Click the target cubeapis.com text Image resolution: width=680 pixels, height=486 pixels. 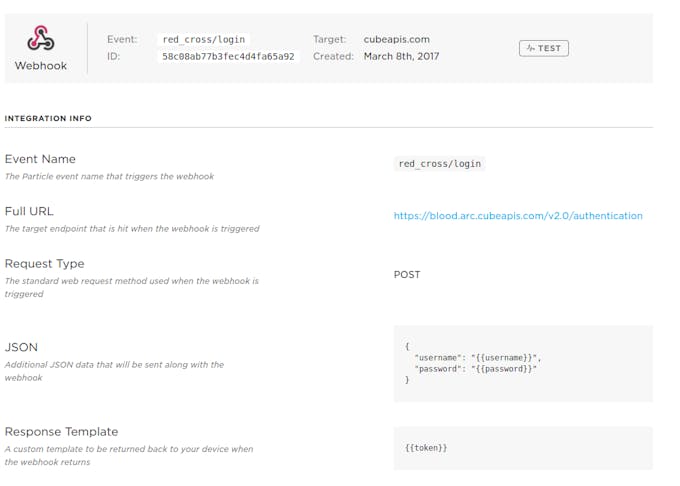pos(396,39)
